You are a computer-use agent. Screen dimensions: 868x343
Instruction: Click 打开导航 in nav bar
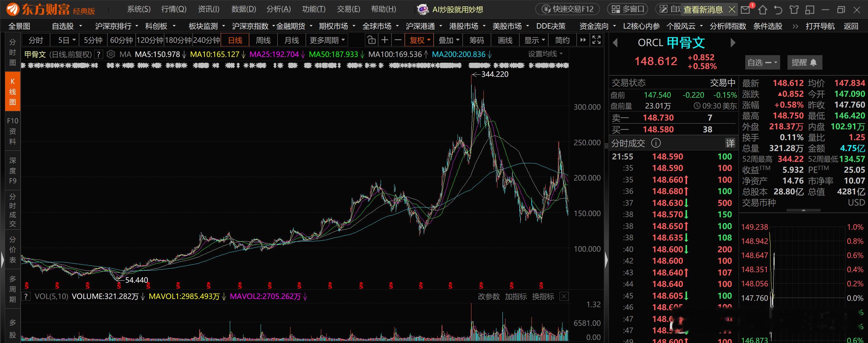point(820,26)
